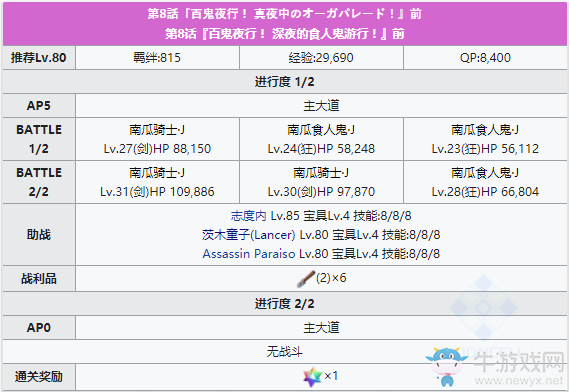Select enemy Lv.24(狂)HP 58,248
This screenshot has width=569, height=392.
[321, 149]
